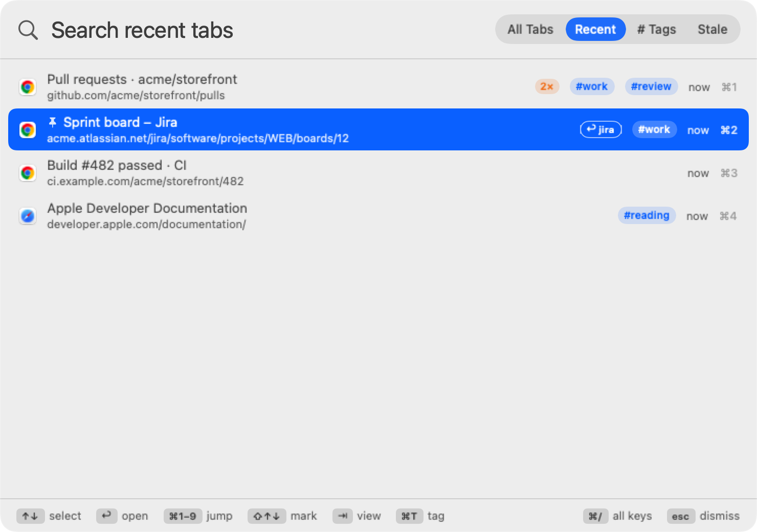
Task: Click the up-down arrows select key hint
Action: click(x=30, y=516)
